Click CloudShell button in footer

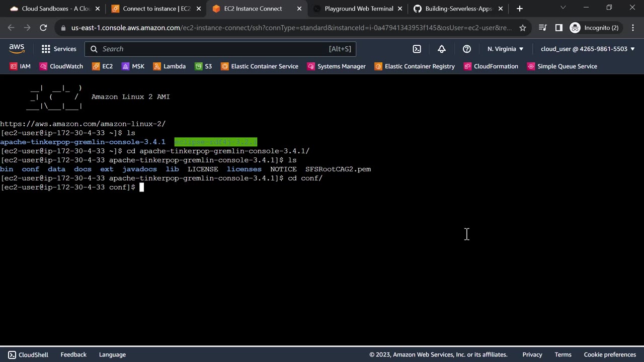click(x=28, y=354)
